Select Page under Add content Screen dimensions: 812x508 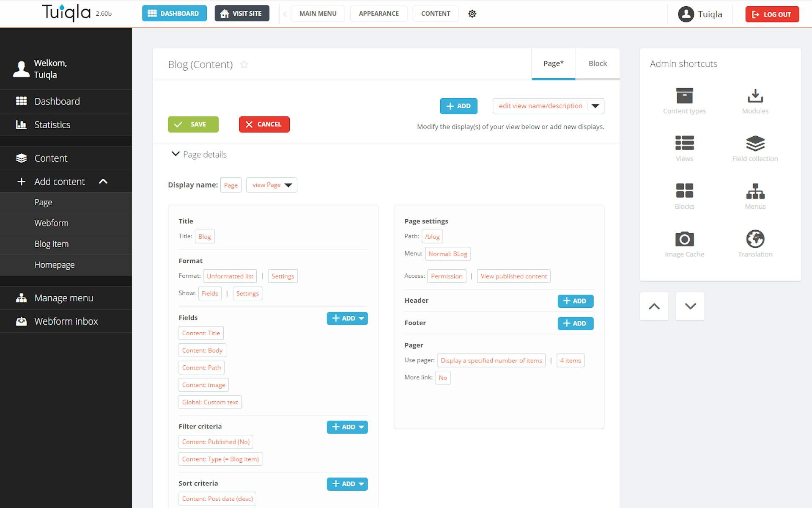click(66, 202)
